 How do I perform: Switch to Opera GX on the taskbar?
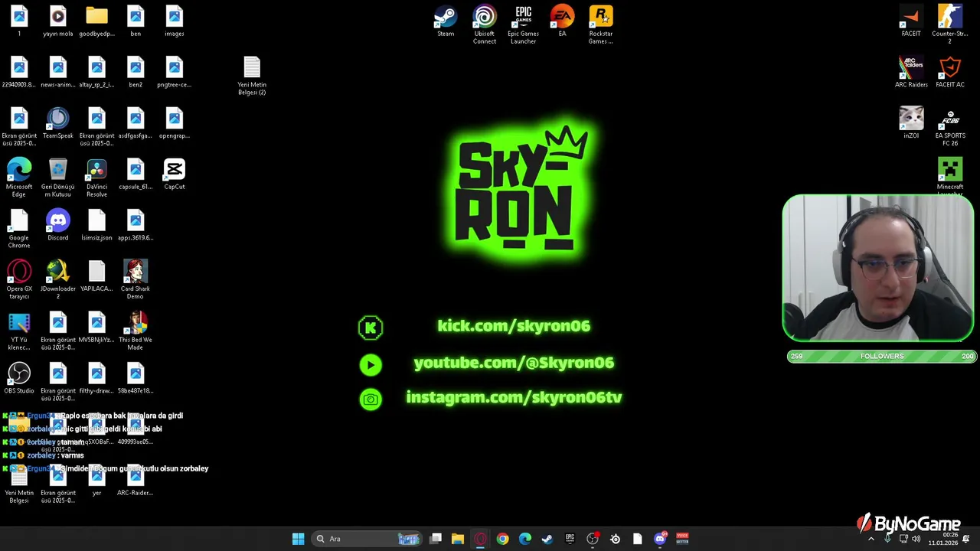pos(480,539)
